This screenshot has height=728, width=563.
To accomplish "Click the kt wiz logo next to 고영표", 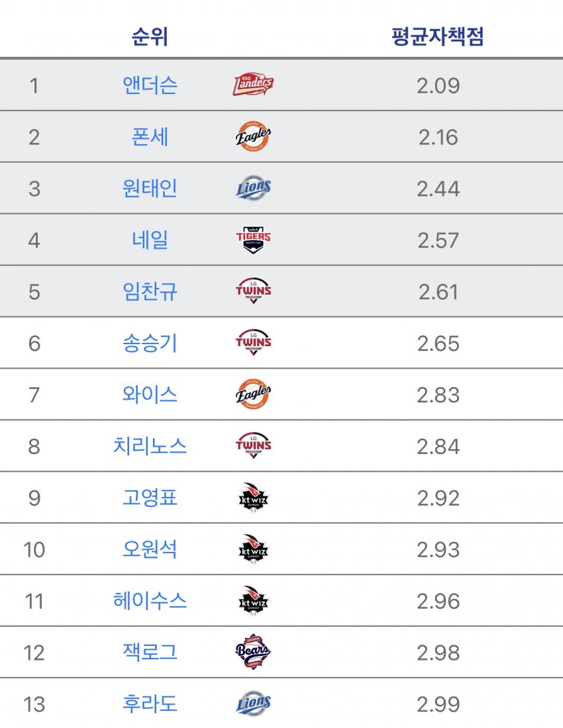I will 253,498.
